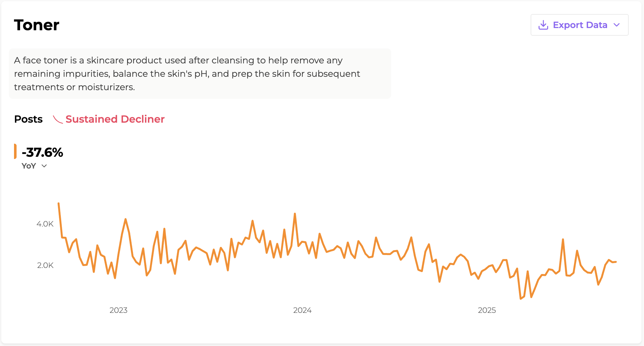Image resolution: width=644 pixels, height=346 pixels.
Task: Click the Toner heading
Action: 37,25
